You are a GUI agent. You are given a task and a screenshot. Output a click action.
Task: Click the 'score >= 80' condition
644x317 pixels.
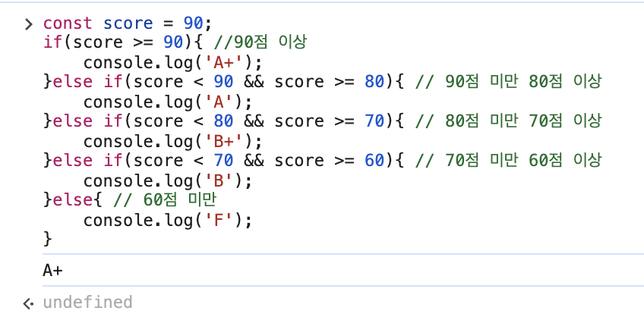point(329,82)
